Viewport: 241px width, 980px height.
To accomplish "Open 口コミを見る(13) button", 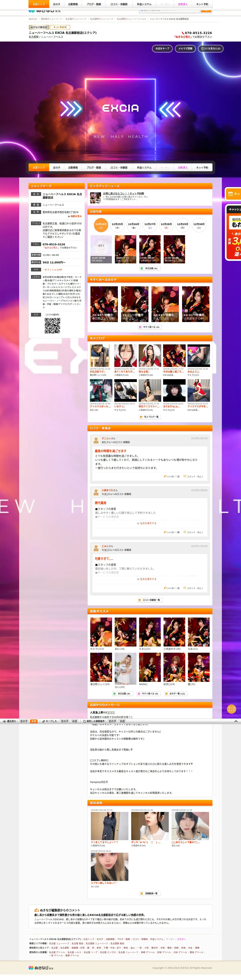I will click(x=211, y=48).
